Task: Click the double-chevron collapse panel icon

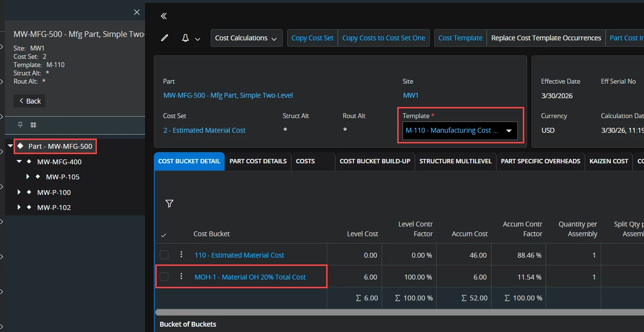Action: coord(164,16)
